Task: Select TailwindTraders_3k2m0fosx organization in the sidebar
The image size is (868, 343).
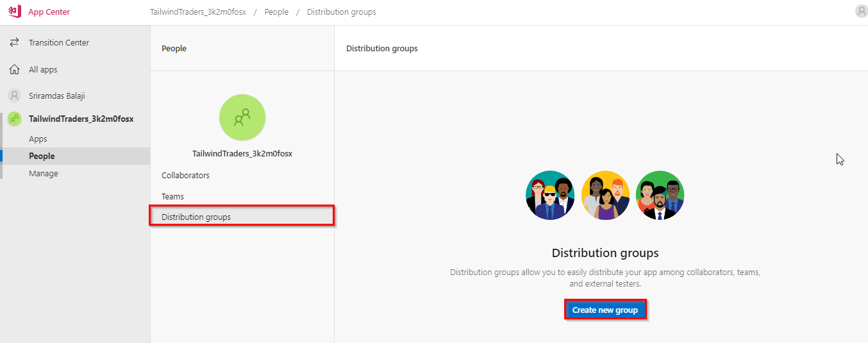Action: [81, 119]
